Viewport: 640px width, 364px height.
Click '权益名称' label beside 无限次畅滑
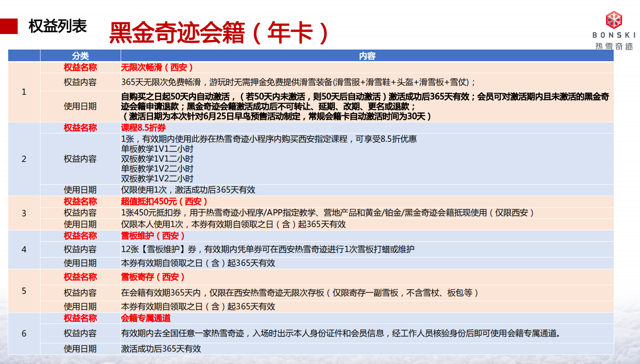click(80, 67)
